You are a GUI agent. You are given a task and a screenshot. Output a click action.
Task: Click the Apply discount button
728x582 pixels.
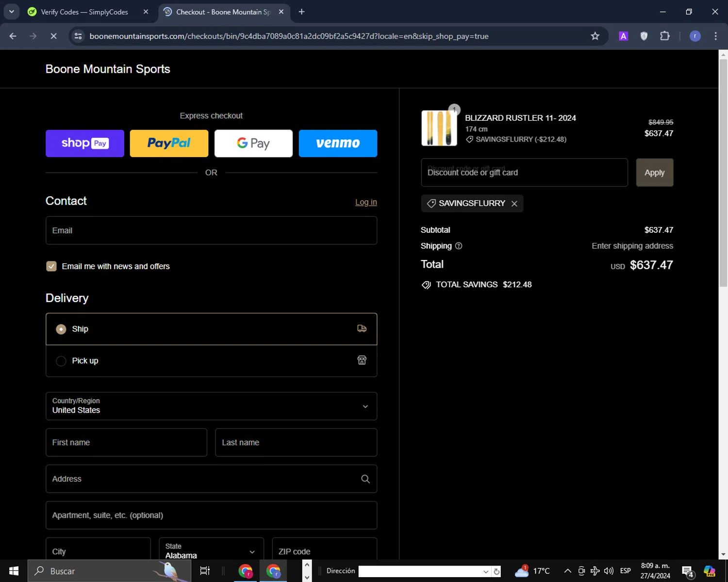(x=654, y=173)
